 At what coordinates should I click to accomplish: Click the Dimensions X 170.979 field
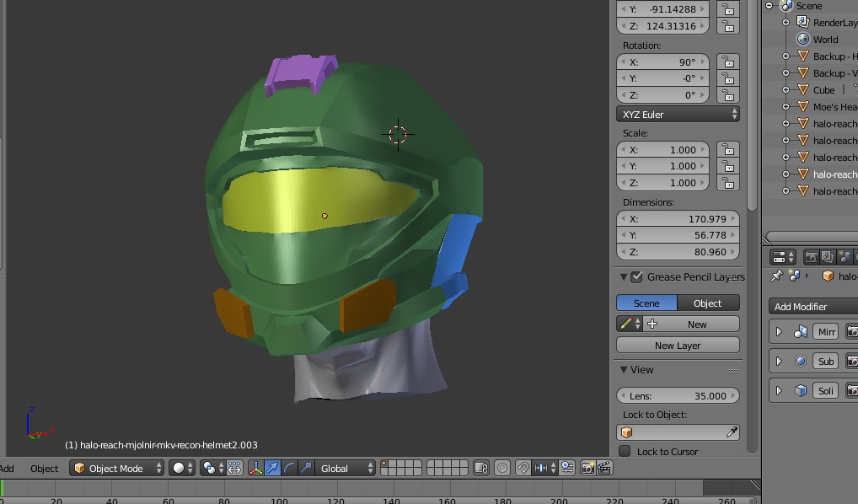678,219
